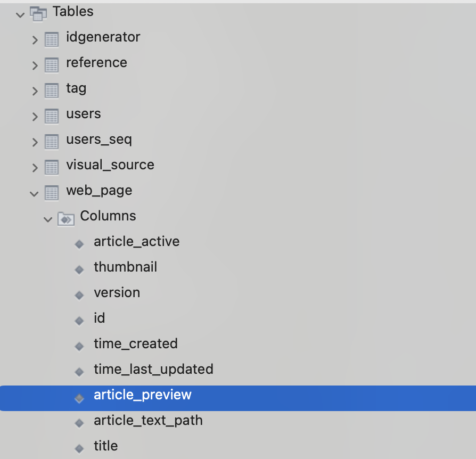The image size is (476, 459).
Task: Click the time_created column diamond icon
Action: click(79, 346)
